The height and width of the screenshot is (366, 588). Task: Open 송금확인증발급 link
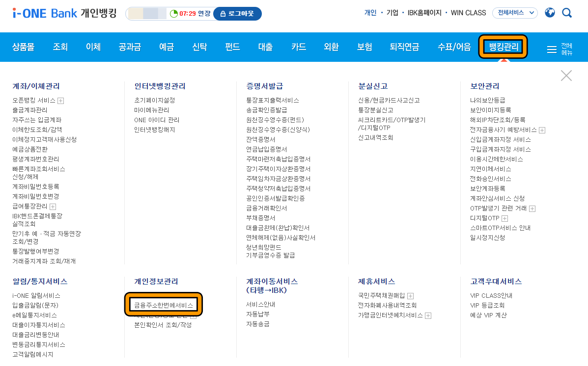267,110
